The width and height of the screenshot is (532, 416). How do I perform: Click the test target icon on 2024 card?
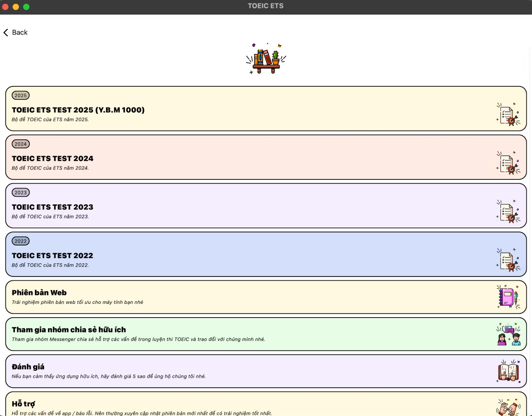[x=508, y=163]
